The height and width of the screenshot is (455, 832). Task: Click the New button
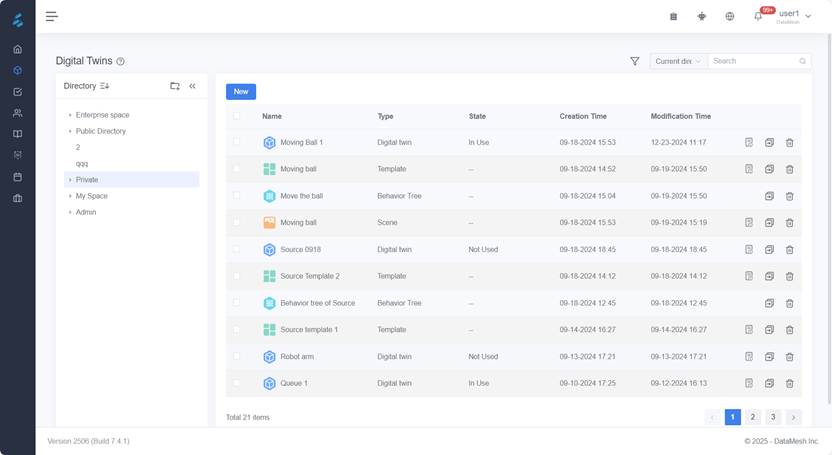pyautogui.click(x=241, y=91)
